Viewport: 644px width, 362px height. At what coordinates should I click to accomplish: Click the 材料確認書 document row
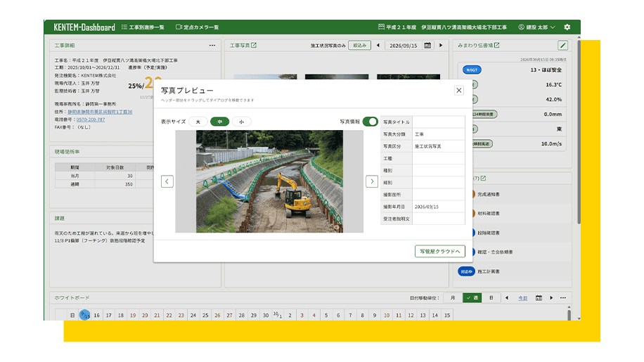pos(522,214)
